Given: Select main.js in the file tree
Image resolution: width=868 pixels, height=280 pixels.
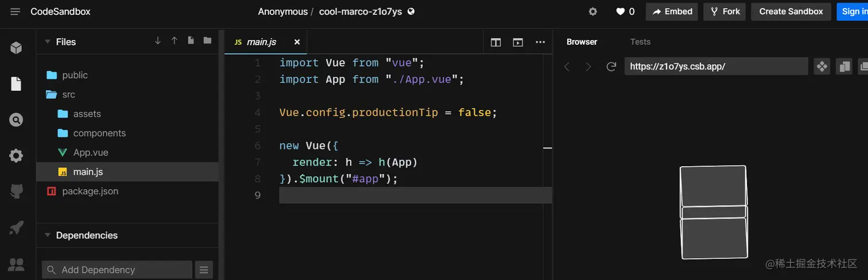Looking at the screenshot, I should (x=127, y=172).
